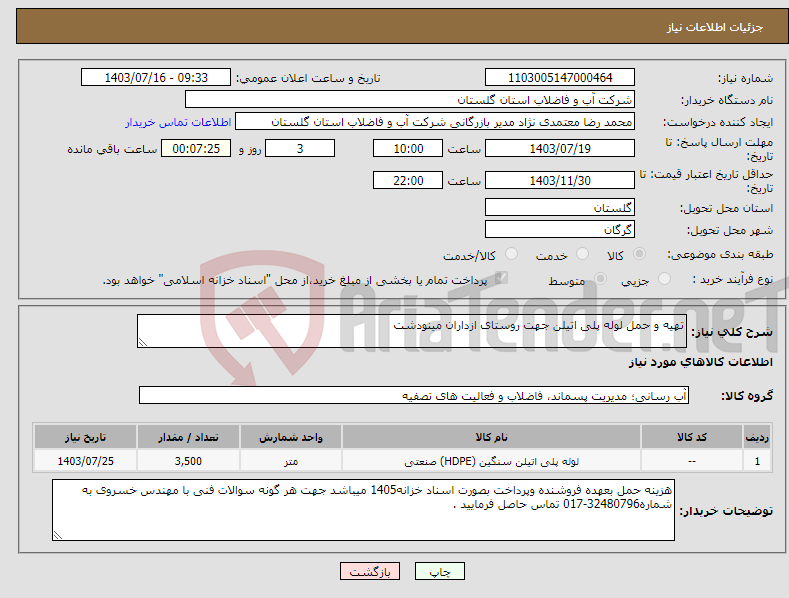Screen dimensions: 789x598
Task: Click the resize handle of the buyer notes textarea
Action: coord(58,535)
